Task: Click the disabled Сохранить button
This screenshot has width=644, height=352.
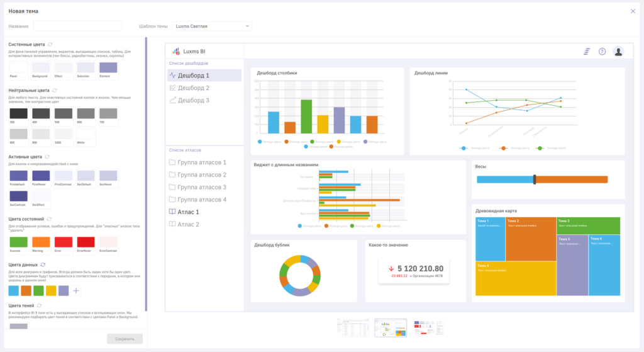Action: coord(125,339)
